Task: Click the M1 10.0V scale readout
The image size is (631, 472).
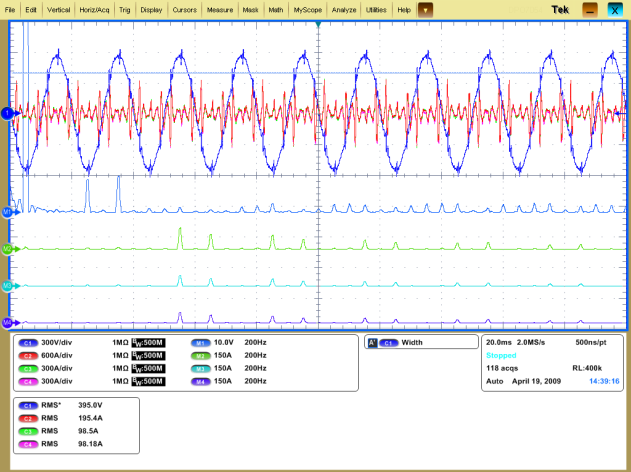Action: point(224,342)
